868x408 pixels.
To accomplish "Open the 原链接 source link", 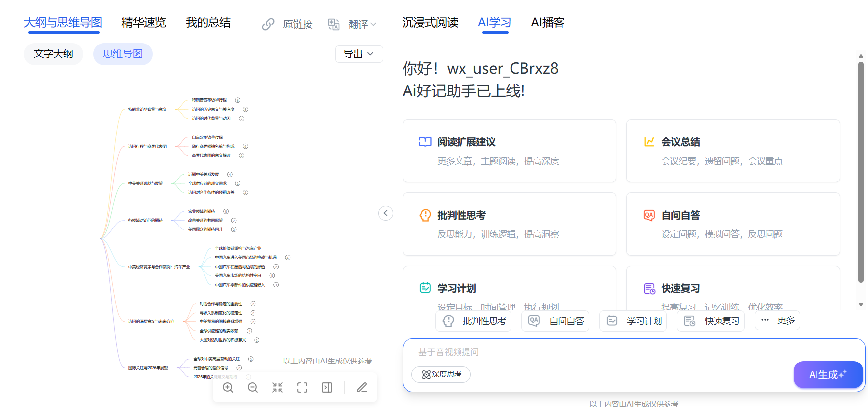I will coord(288,24).
